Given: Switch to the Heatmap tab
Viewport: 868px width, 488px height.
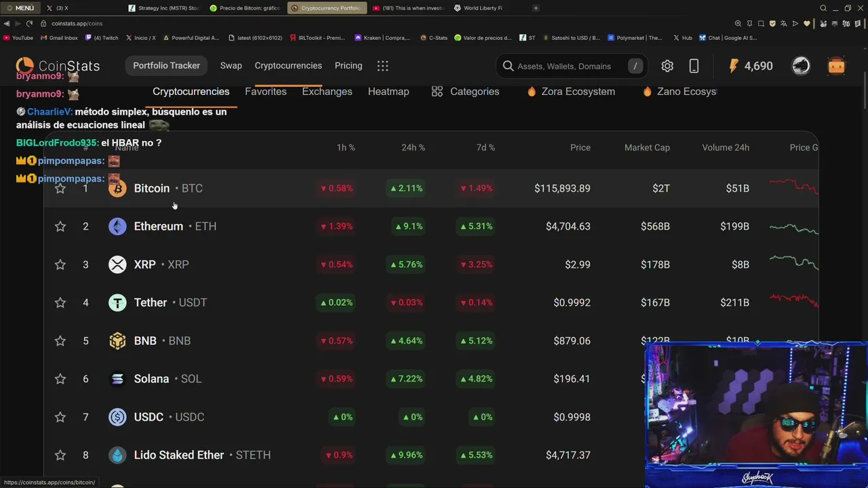Looking at the screenshot, I should point(389,91).
